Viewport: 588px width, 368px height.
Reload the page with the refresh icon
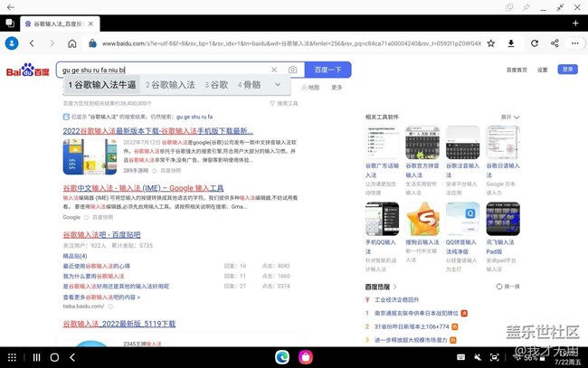tap(535, 42)
